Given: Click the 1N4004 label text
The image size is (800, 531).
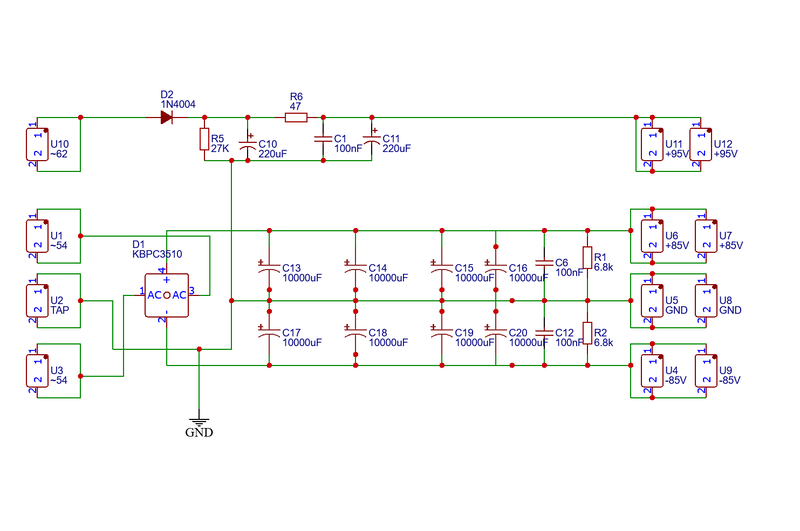Looking at the screenshot, I should pyautogui.click(x=178, y=105).
